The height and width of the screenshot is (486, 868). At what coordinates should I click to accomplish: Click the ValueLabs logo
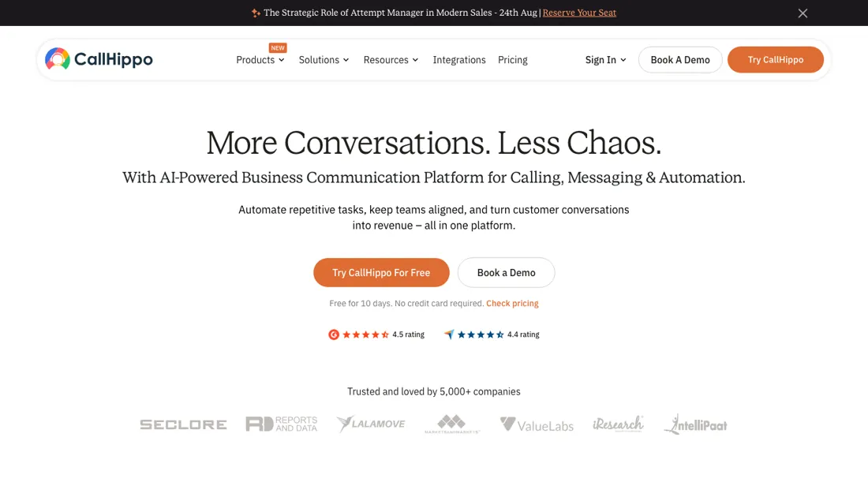coord(537,424)
